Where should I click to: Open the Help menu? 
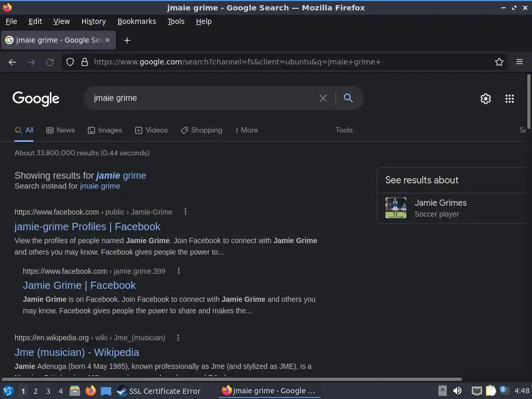click(x=204, y=21)
